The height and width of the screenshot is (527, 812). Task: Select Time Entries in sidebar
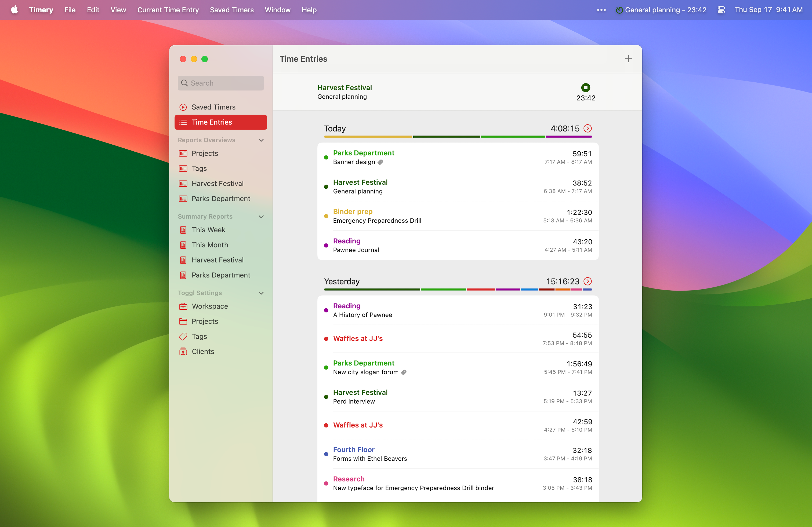(220, 122)
